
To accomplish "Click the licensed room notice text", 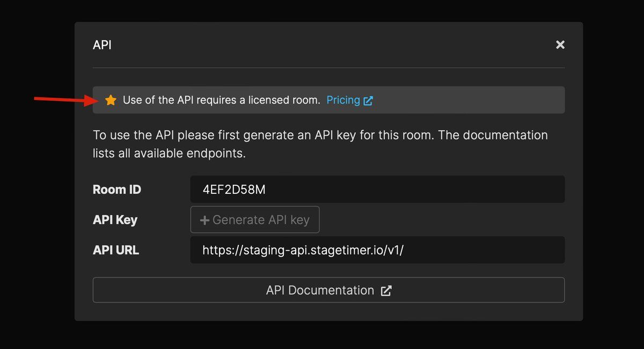I will pyautogui.click(x=221, y=100).
